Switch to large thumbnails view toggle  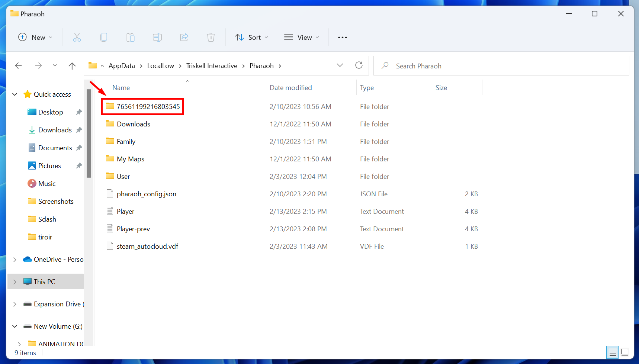click(625, 352)
